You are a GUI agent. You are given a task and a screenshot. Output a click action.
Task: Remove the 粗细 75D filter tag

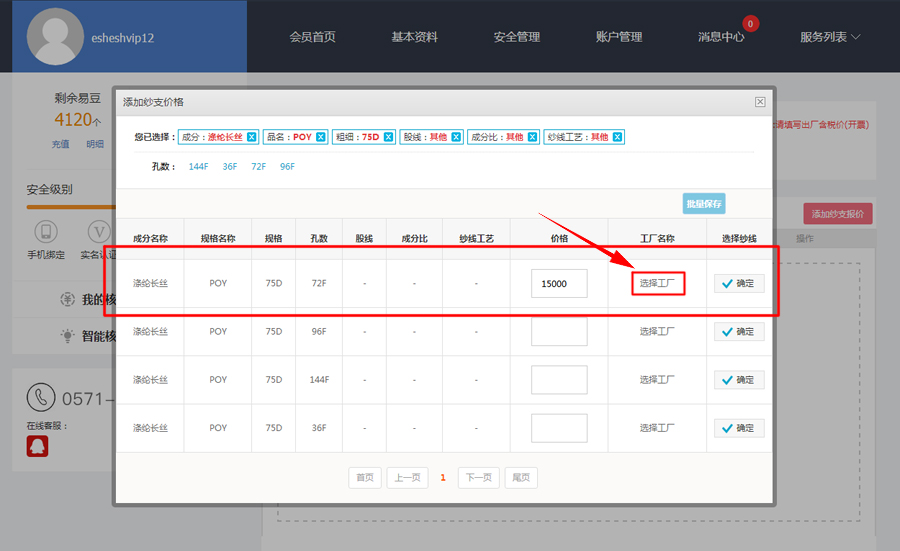(389, 137)
